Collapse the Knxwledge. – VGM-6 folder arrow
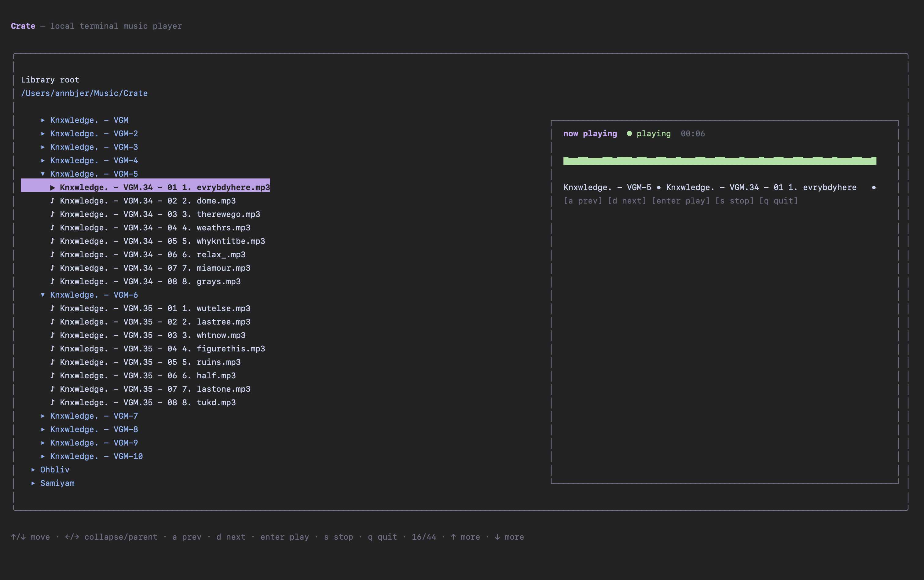Screen dimensions: 924x580 (42, 295)
